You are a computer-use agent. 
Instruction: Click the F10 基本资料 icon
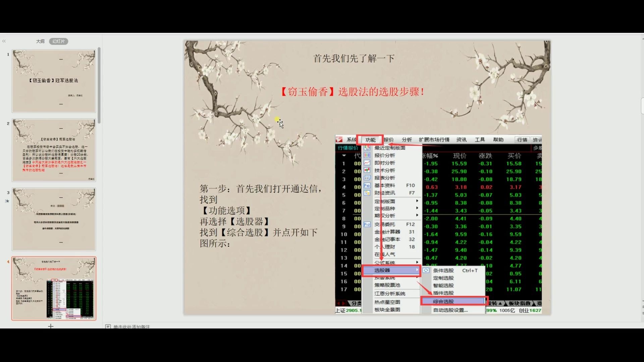point(367,185)
